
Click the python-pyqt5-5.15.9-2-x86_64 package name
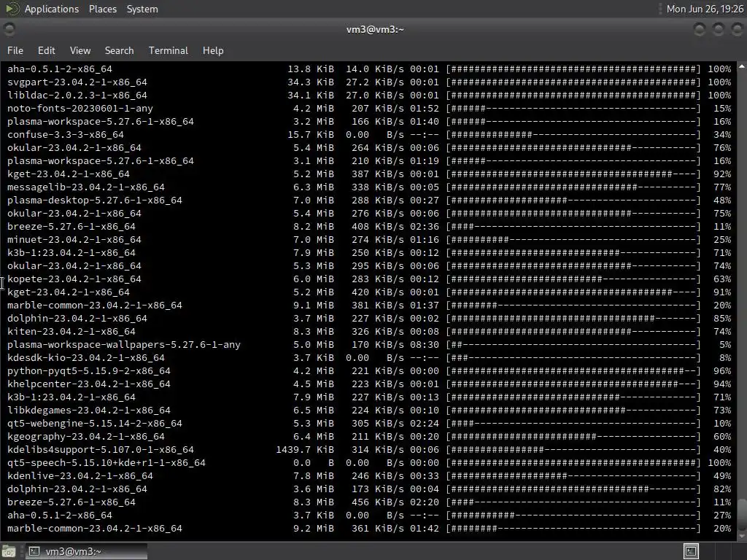click(x=88, y=370)
